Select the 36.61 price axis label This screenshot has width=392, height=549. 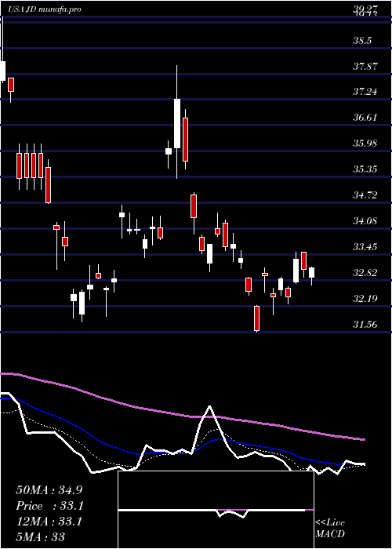365,118
